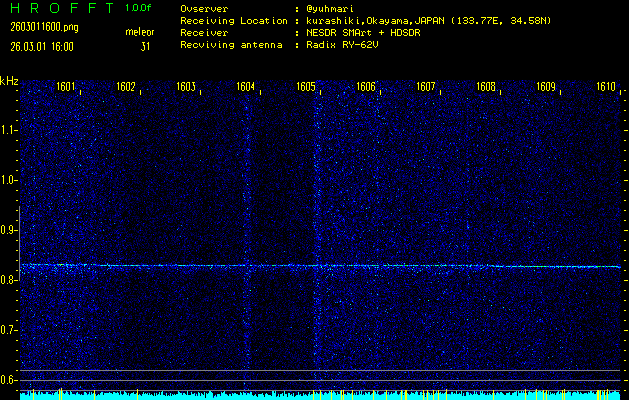This screenshot has height=400, width=629.
Task: Click the cyan signal level bar graph
Action: point(320,395)
